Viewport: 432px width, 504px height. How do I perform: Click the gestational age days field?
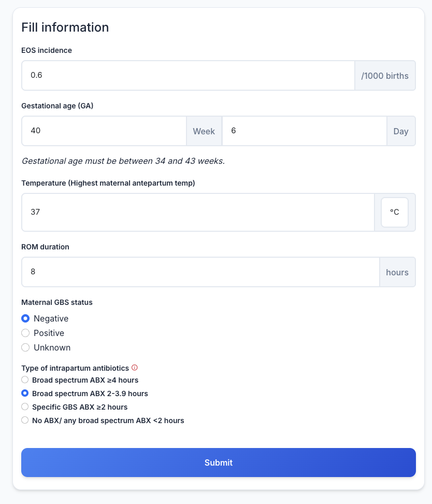pos(305,131)
